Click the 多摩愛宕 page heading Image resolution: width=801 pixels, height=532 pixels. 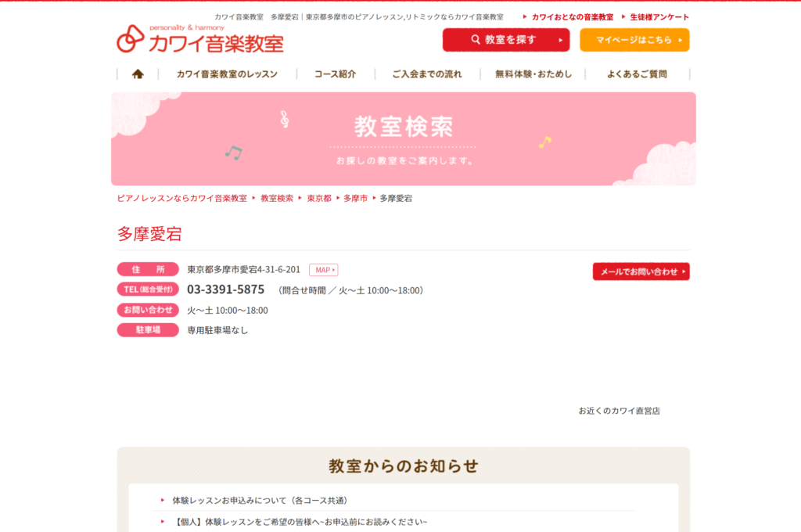tap(149, 234)
